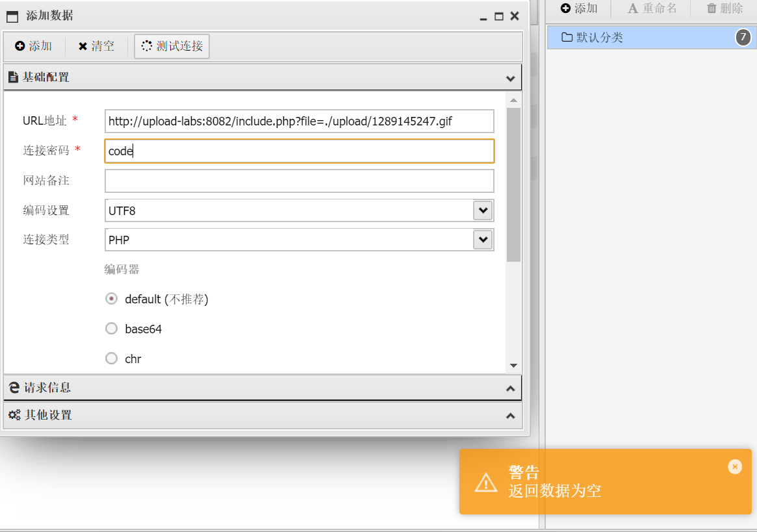Select the chr encoder radio
757x532 pixels.
point(112,358)
